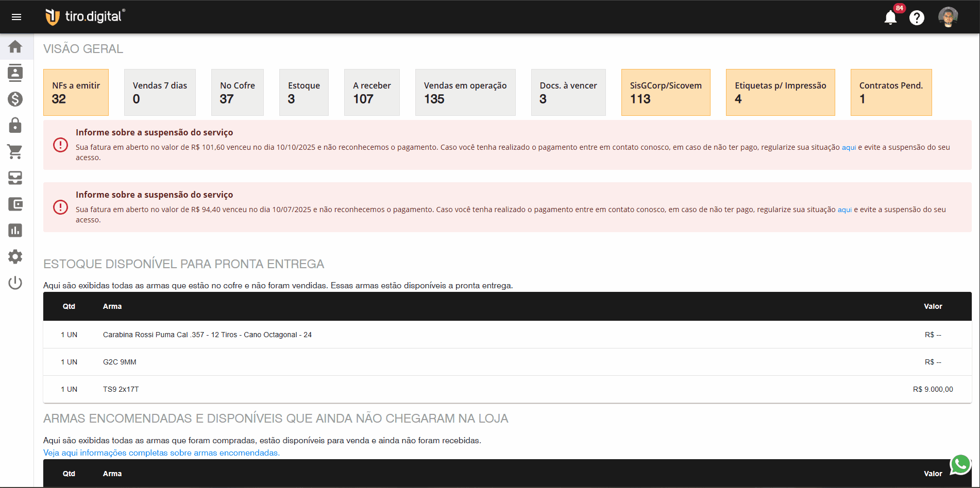Open the NFs a emitir card

pos(76,92)
